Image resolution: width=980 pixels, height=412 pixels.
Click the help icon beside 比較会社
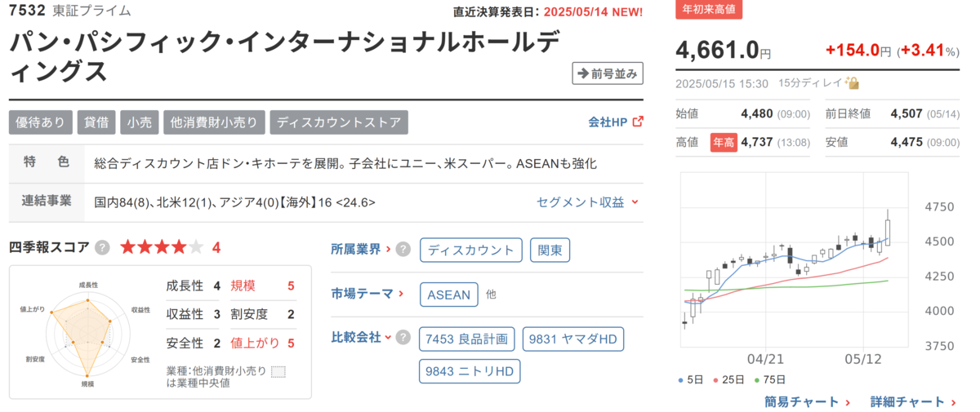click(403, 337)
